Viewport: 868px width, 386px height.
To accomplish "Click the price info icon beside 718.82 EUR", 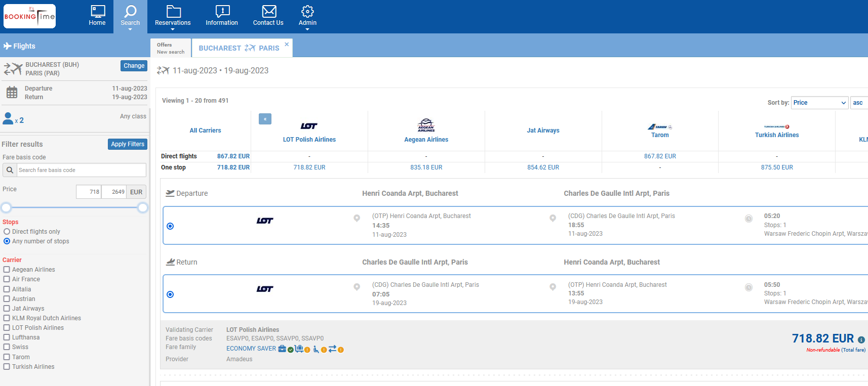I will [x=861, y=340].
